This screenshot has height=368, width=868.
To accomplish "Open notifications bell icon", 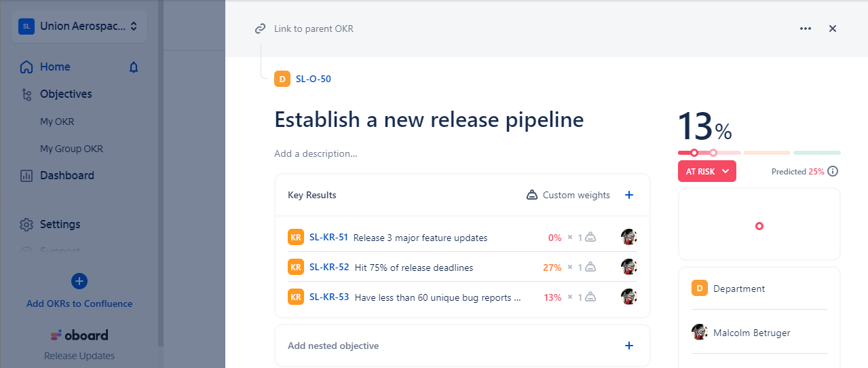I will [134, 67].
